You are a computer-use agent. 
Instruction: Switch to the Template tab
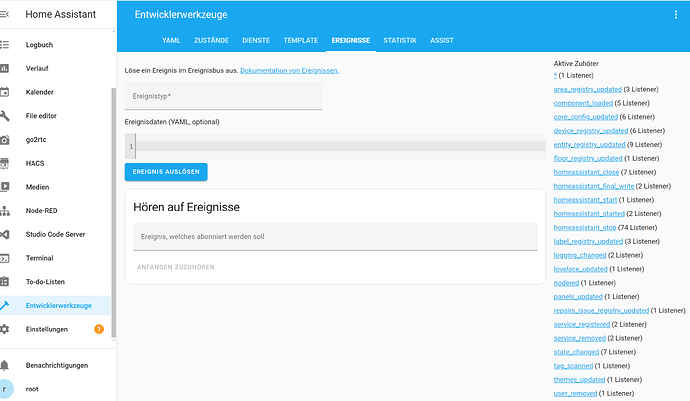pyautogui.click(x=301, y=40)
